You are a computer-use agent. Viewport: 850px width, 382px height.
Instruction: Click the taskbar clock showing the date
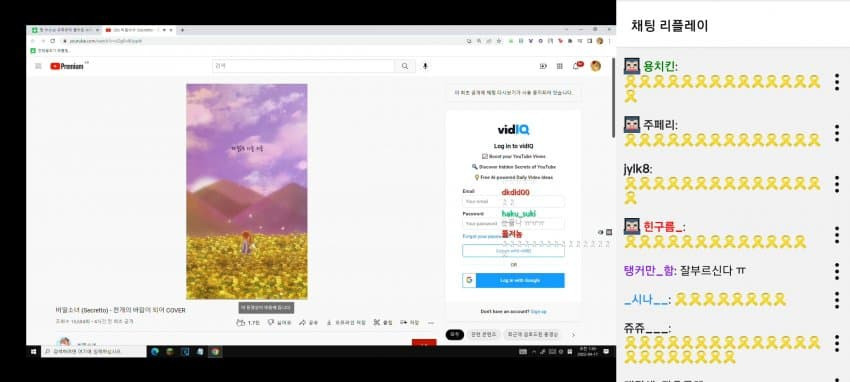(588, 352)
